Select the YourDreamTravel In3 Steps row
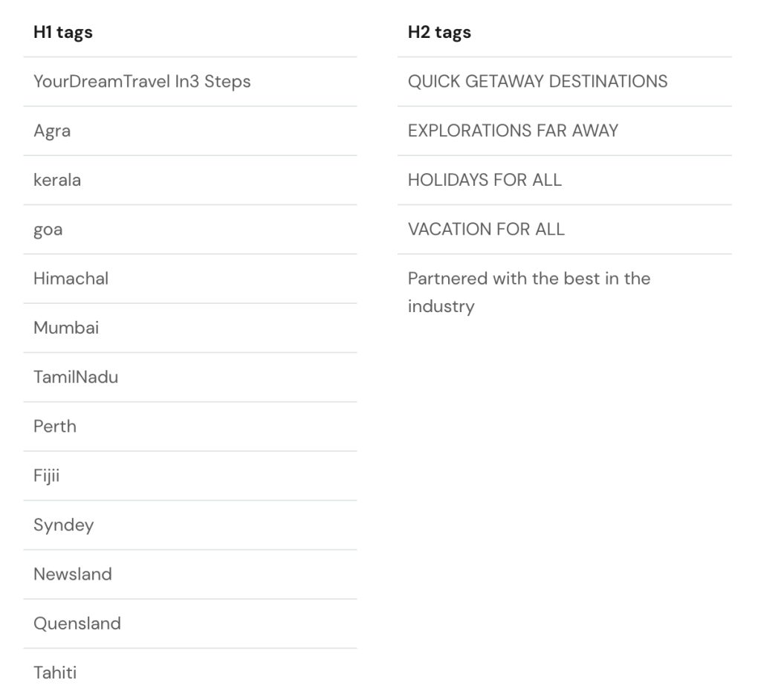 pos(190,82)
